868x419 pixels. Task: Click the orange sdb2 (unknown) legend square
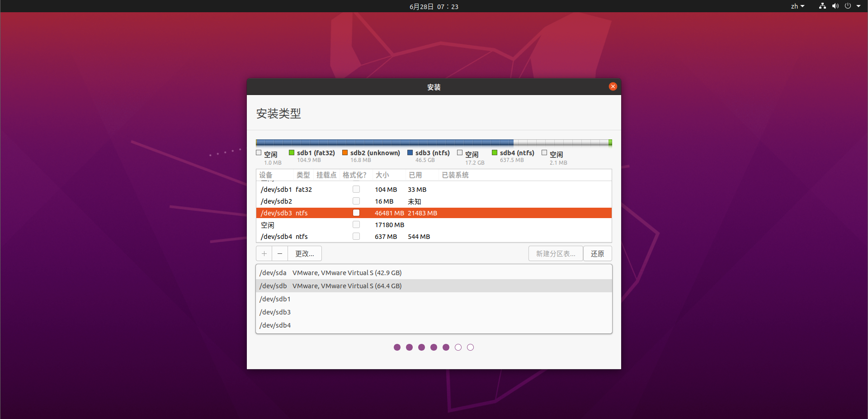[x=345, y=153]
